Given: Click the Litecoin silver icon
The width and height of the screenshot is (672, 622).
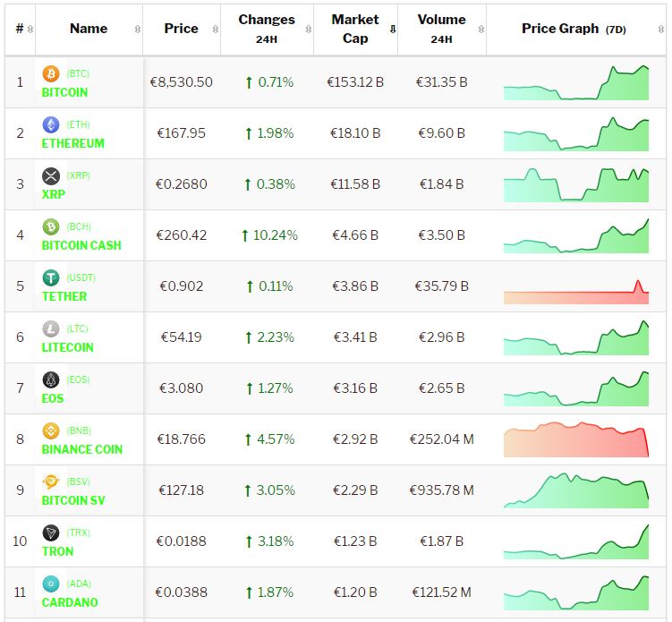Looking at the screenshot, I should [x=51, y=328].
